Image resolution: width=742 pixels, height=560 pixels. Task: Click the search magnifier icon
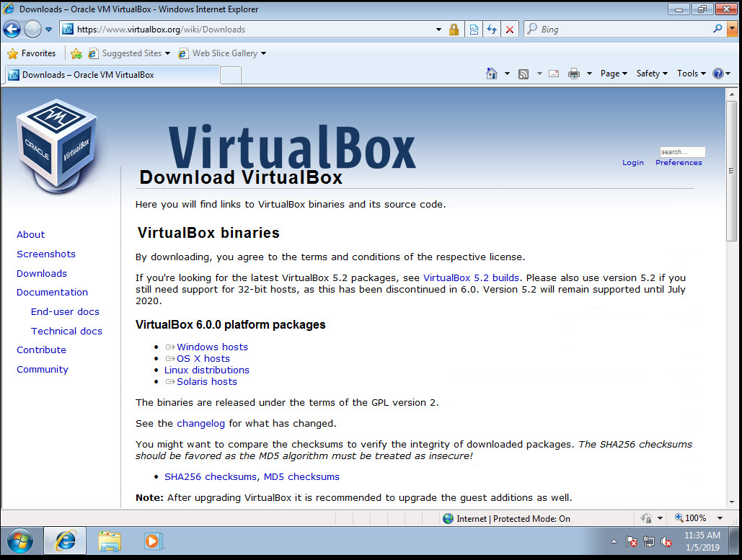(x=718, y=29)
